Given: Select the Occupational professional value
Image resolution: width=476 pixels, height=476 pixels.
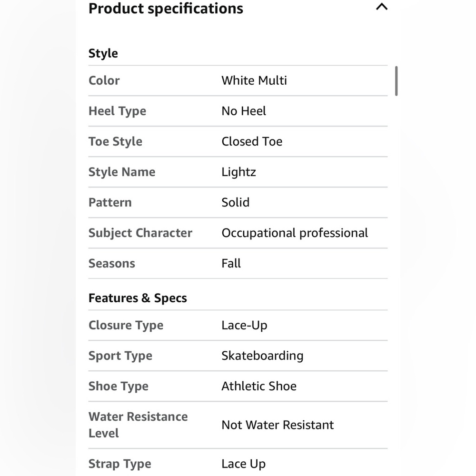Looking at the screenshot, I should 295,233.
